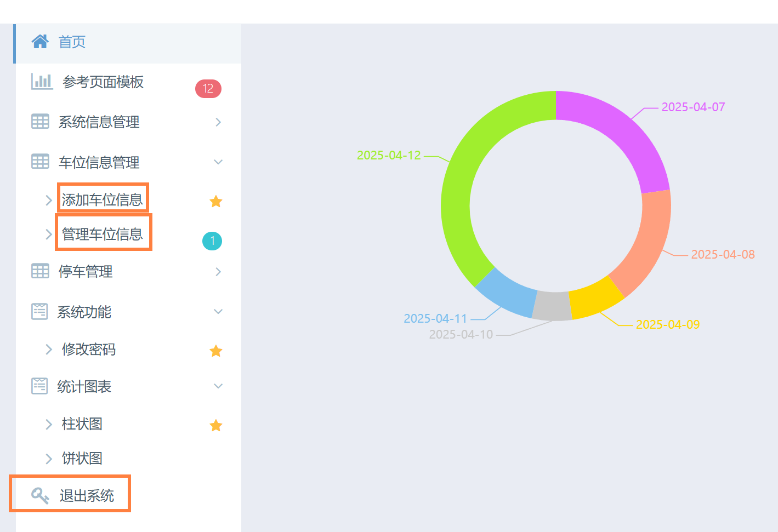
Task: Click gray 2025-04-10 donut segment
Action: 553,306
